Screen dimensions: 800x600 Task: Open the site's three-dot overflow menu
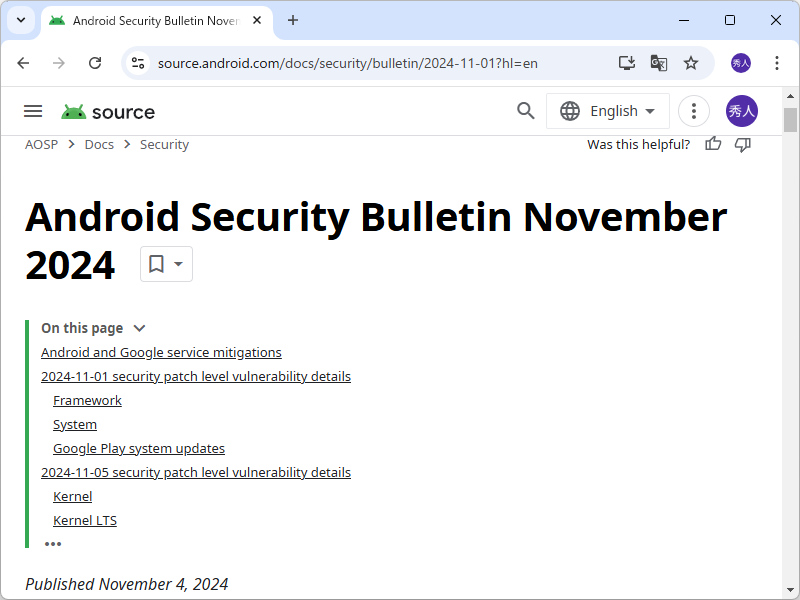(693, 111)
